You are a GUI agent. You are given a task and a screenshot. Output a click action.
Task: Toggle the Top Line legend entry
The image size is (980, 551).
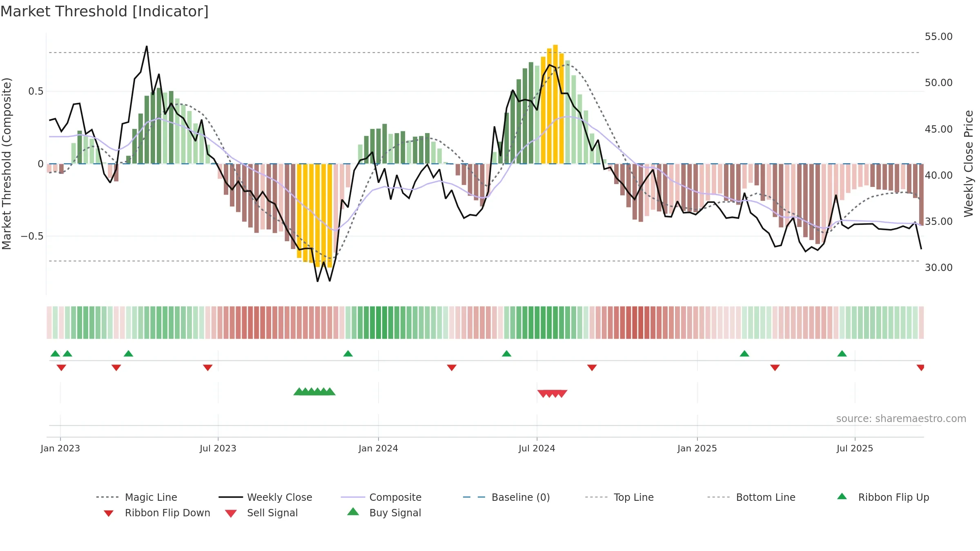[x=619, y=497]
